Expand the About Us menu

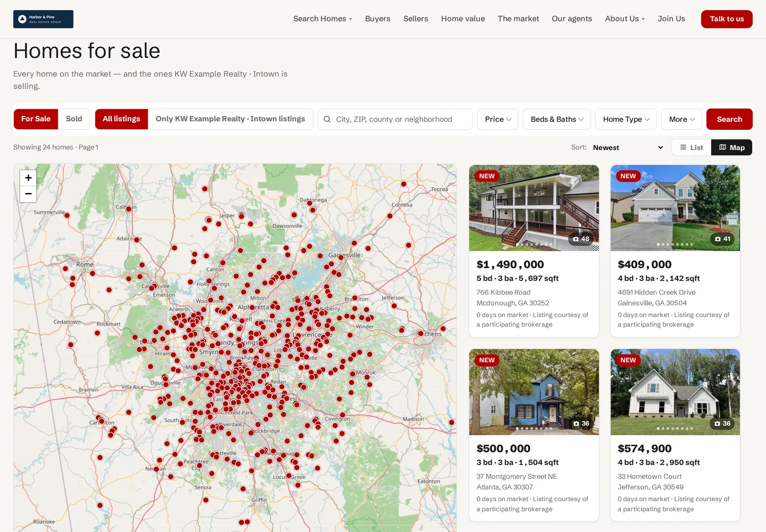click(x=625, y=19)
